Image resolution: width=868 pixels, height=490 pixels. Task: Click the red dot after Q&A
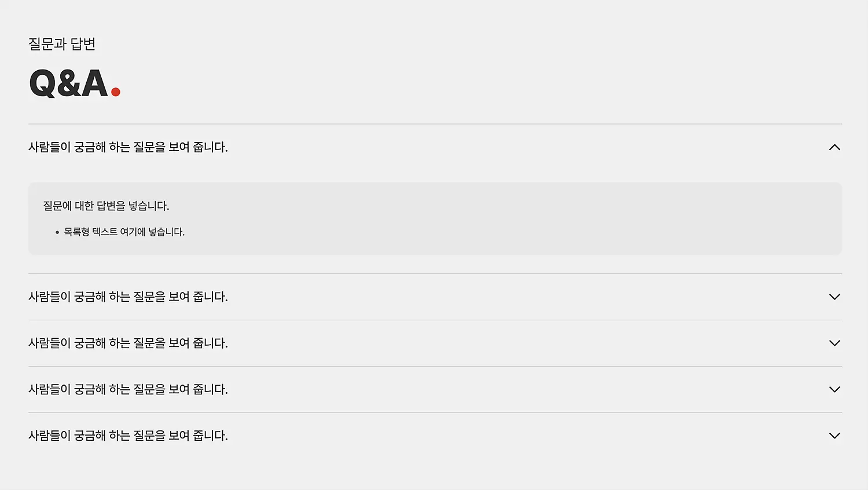pyautogui.click(x=116, y=92)
